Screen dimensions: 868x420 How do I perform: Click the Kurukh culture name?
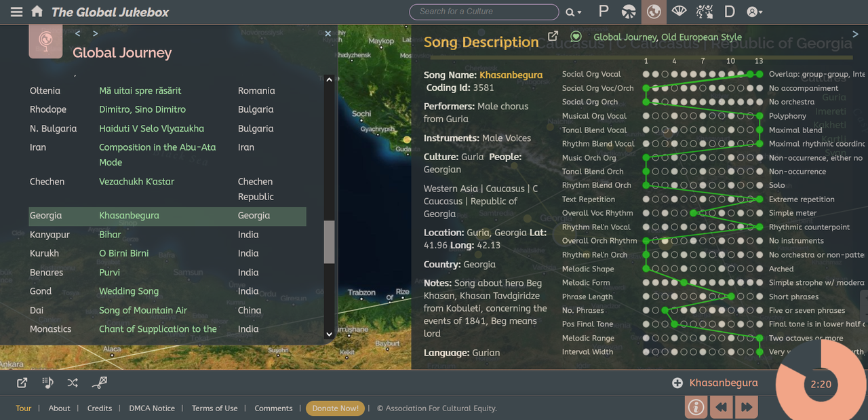tap(44, 253)
